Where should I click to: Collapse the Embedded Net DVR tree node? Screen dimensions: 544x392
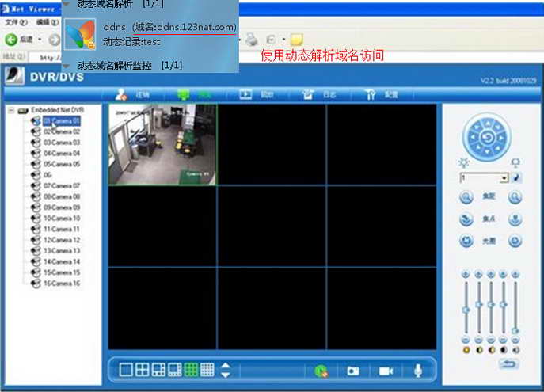[11, 110]
